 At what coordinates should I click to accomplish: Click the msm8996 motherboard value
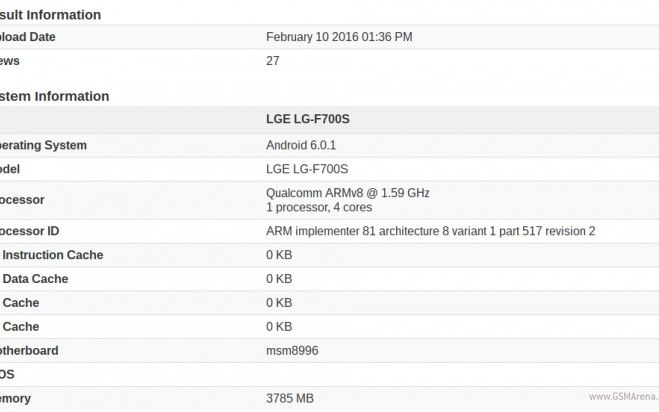pos(292,351)
